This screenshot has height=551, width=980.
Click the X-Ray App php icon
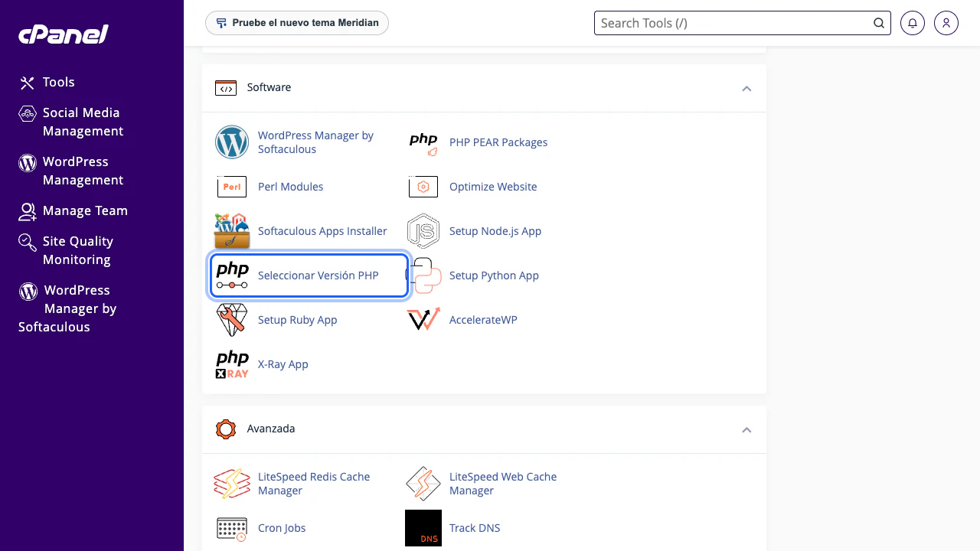pyautogui.click(x=232, y=364)
